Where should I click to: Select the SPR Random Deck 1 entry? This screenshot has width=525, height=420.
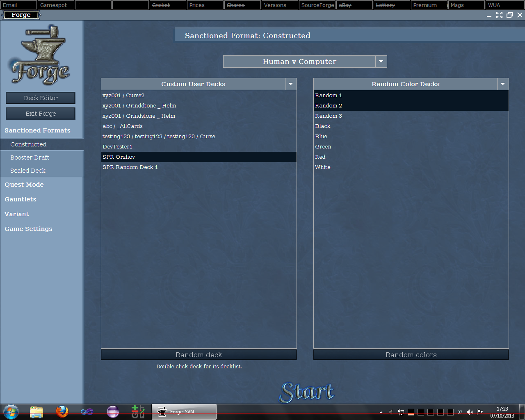[x=130, y=167]
